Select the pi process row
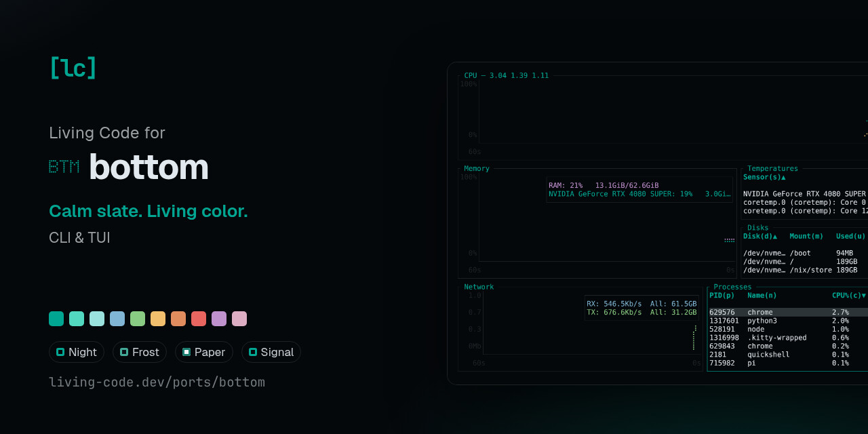 coord(788,363)
